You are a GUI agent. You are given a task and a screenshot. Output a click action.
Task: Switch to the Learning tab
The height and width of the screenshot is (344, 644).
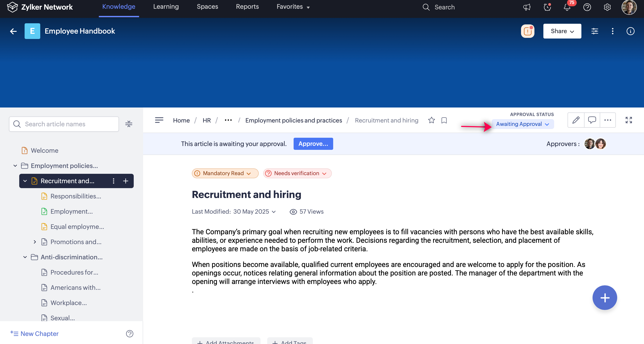pos(166,7)
